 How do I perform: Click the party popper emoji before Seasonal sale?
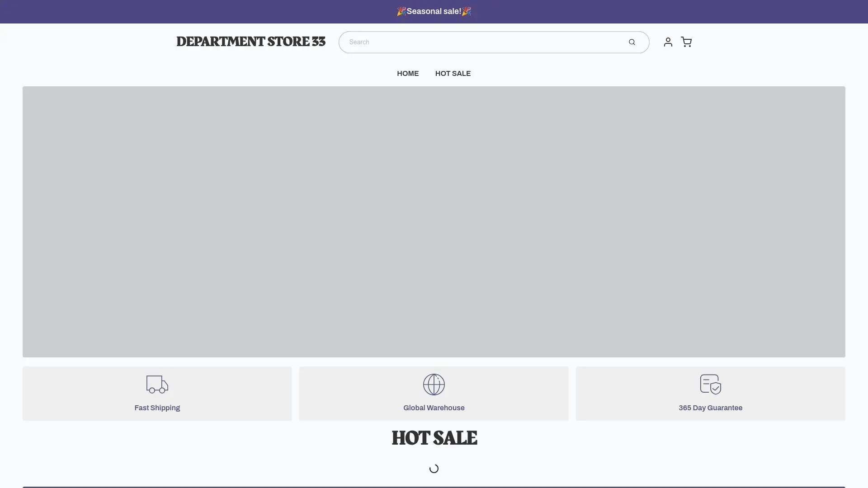point(401,11)
